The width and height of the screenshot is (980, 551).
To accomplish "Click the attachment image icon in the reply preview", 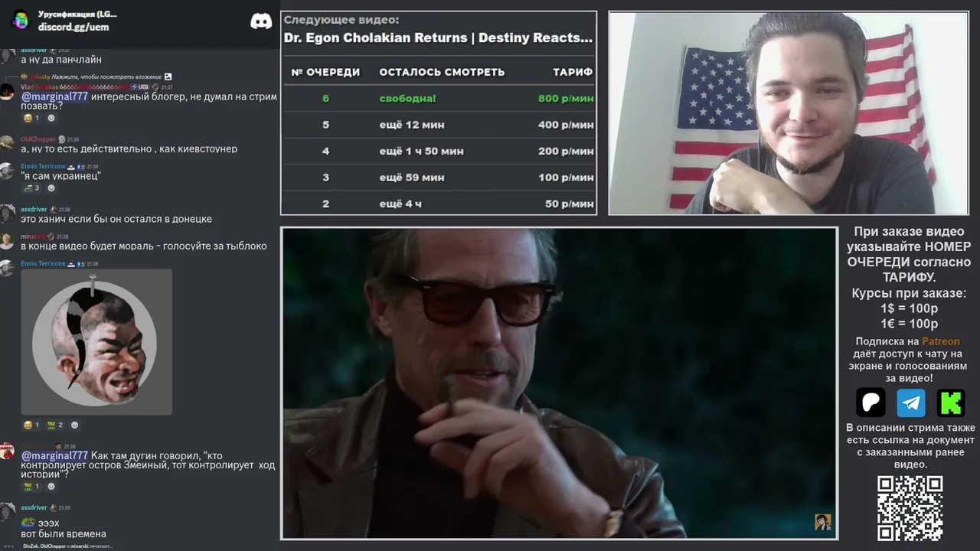I will click(x=168, y=77).
